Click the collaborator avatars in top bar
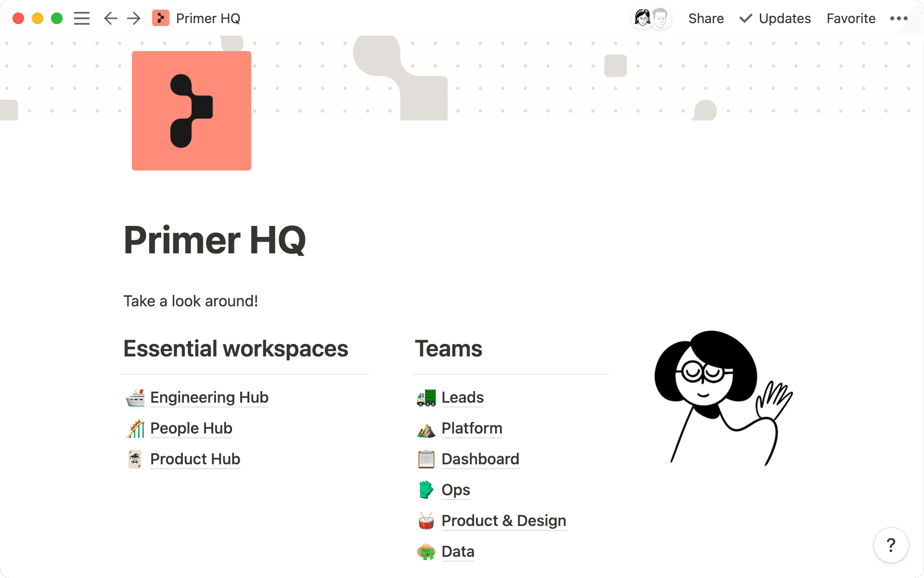Screen dimensions: 924x578 pos(651,18)
